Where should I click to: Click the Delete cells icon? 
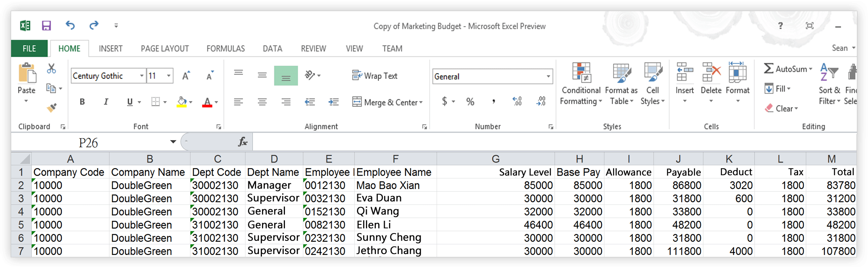pyautogui.click(x=711, y=72)
